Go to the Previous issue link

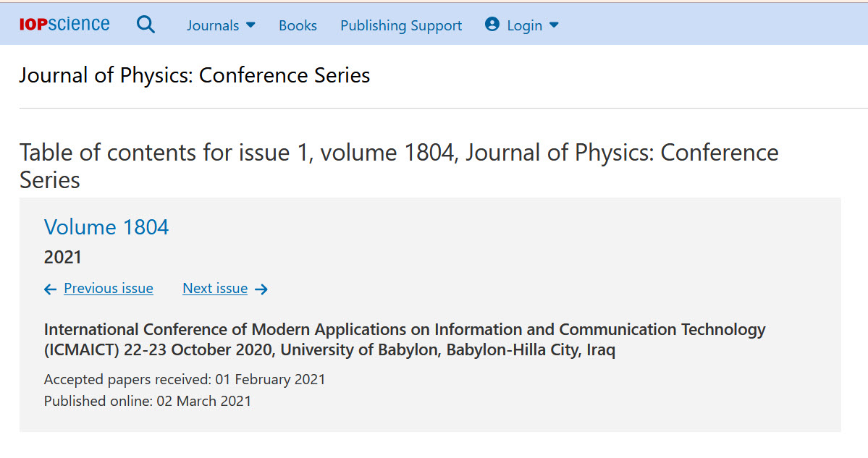coord(109,289)
